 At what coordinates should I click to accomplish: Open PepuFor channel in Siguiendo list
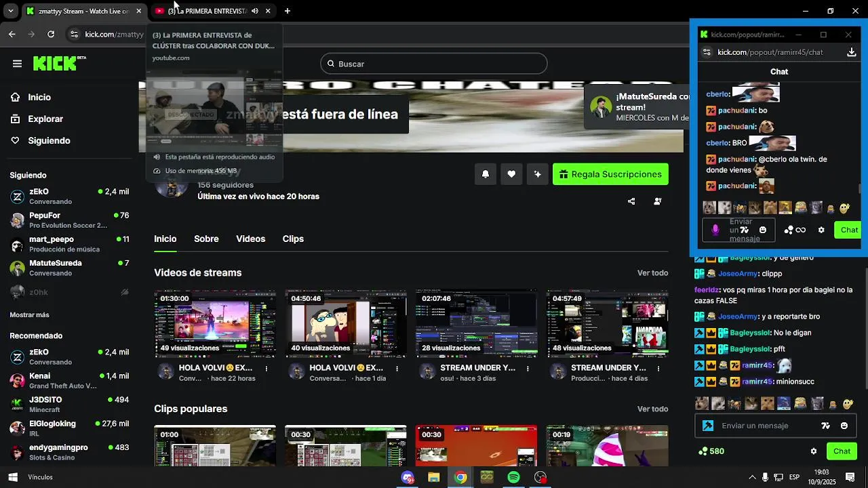(x=69, y=220)
